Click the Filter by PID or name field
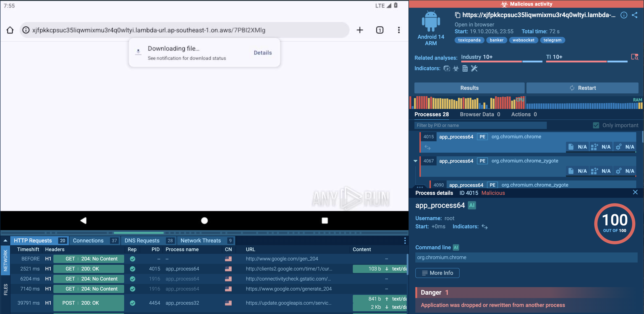Image resolution: width=644 pixels, height=314 pixels. coord(480,125)
